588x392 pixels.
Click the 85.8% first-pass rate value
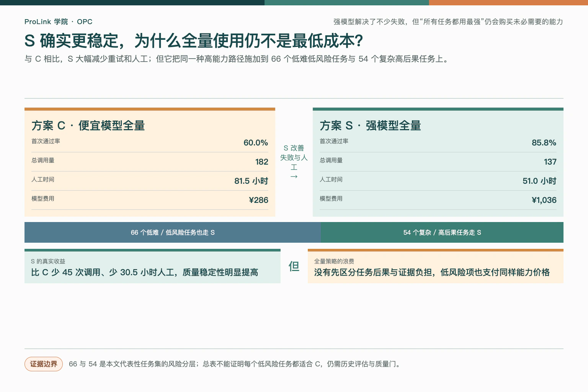coord(544,143)
